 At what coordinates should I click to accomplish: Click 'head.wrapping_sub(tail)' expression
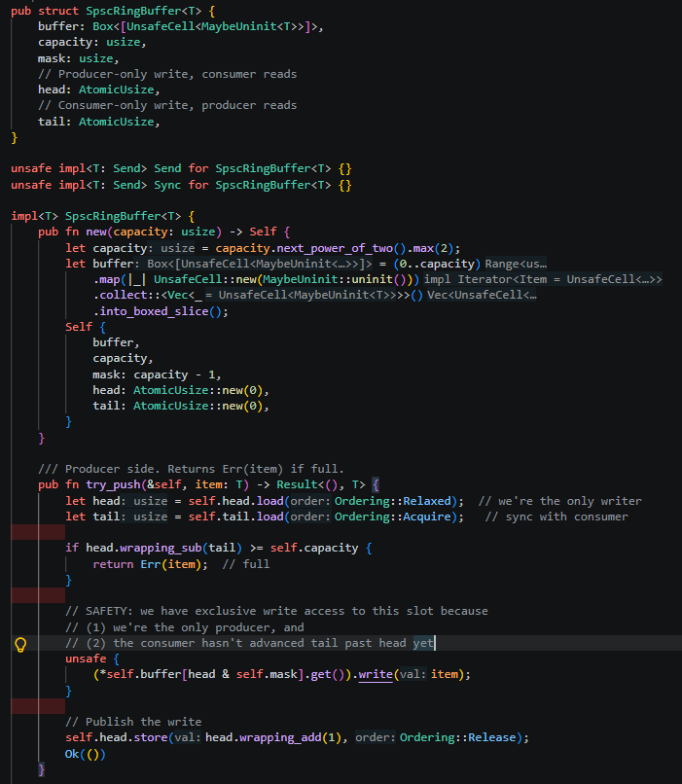coord(163,548)
